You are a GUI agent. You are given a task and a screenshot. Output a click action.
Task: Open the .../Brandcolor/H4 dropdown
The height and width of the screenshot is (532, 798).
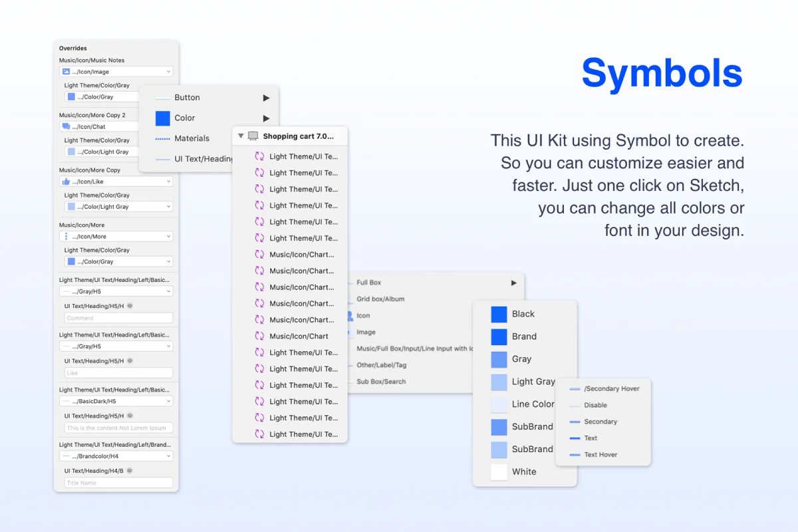[x=116, y=456]
